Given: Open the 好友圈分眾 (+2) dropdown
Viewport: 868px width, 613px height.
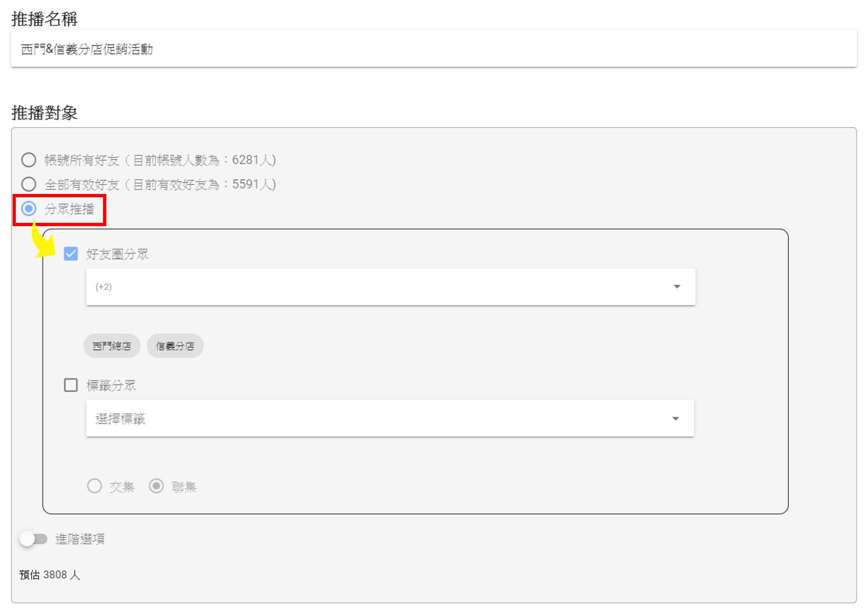Looking at the screenshot, I should (382, 287).
